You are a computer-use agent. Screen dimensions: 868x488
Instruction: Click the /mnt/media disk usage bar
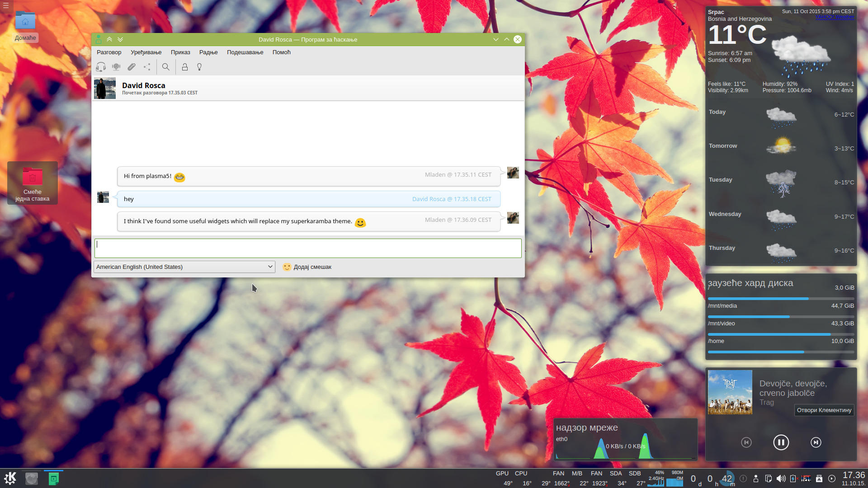[x=781, y=317]
